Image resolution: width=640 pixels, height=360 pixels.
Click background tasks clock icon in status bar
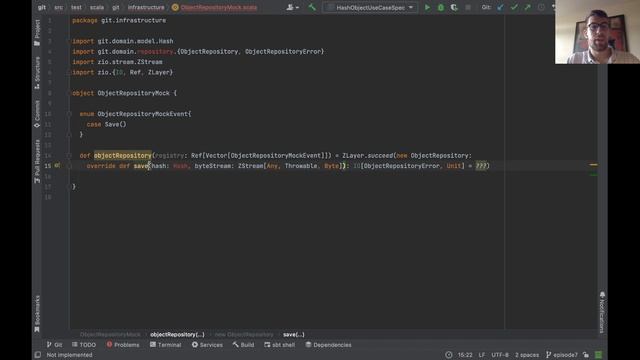coord(449,355)
